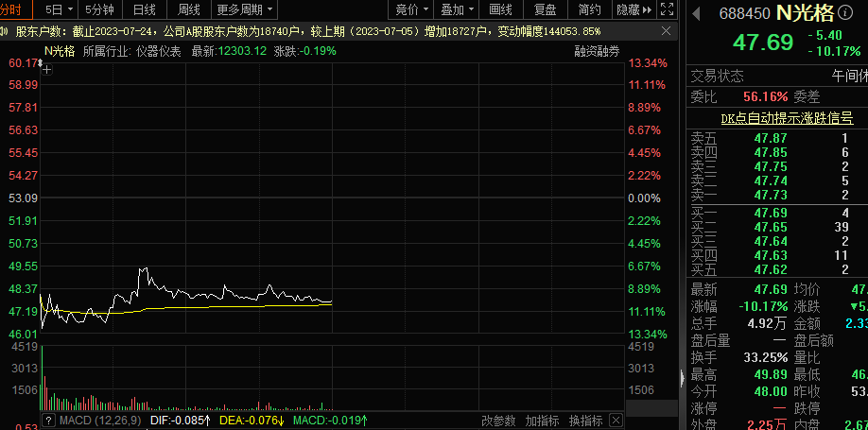Click the MACD help question mark icon
The image size is (868, 430).
[49, 421]
